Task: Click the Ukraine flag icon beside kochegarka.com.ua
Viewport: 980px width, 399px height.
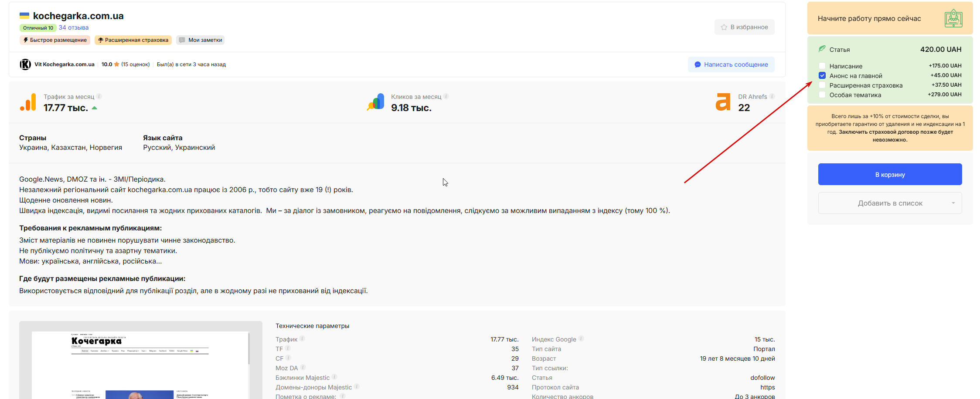Action: tap(24, 16)
